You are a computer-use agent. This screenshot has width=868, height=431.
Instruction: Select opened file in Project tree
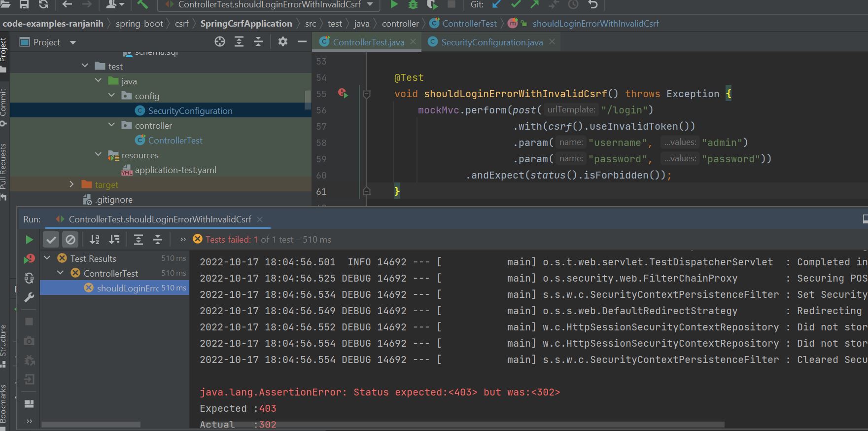220,42
